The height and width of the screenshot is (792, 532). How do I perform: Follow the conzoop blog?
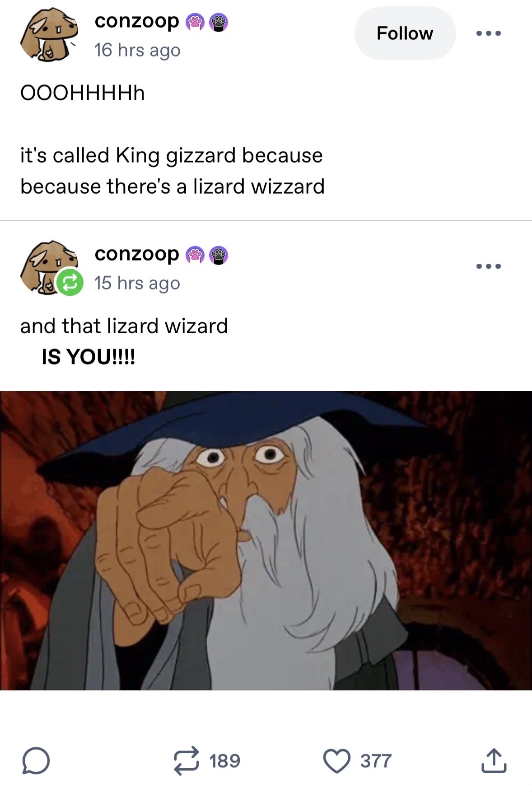pos(405,33)
